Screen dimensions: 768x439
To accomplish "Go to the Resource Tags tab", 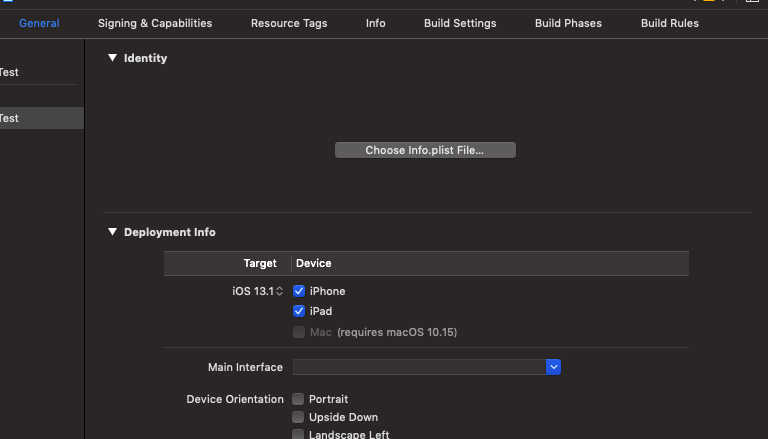I will click(289, 23).
